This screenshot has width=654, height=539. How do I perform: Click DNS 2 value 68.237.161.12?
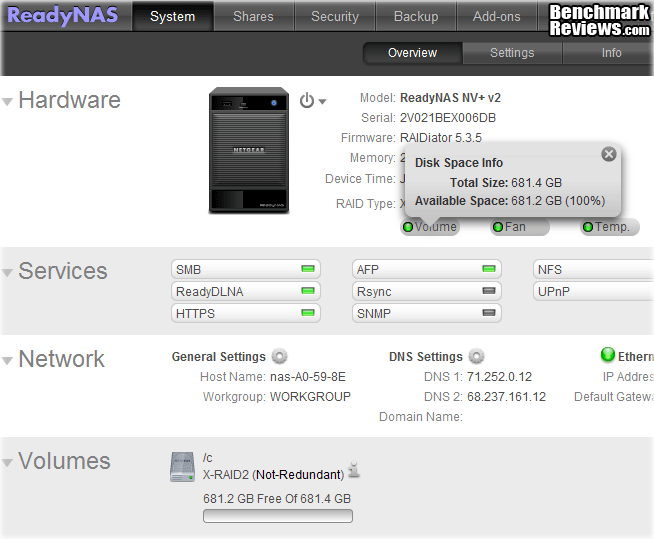[506, 396]
